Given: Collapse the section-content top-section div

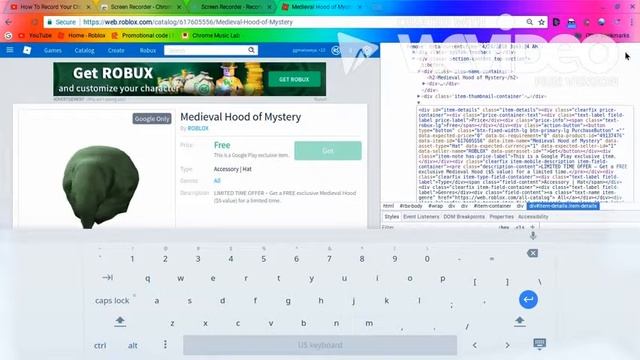Looking at the screenshot, I should pos(413,59).
